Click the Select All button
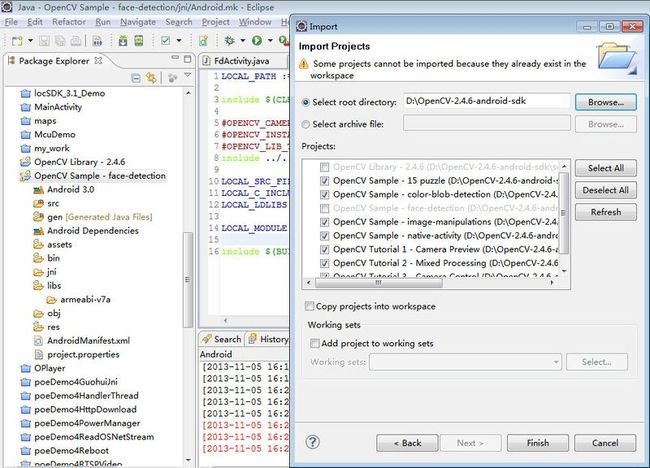Viewport: 650px width, 468px height. coord(606,168)
